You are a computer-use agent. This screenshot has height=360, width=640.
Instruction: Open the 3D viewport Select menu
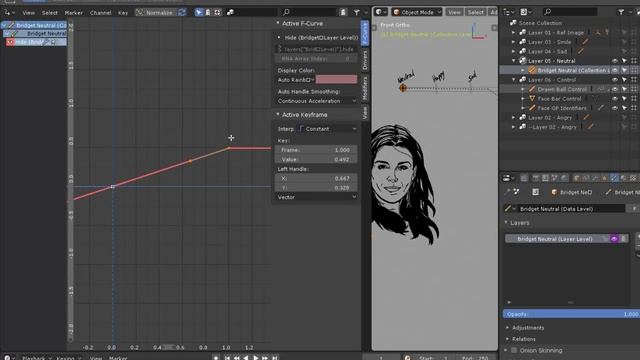476,12
